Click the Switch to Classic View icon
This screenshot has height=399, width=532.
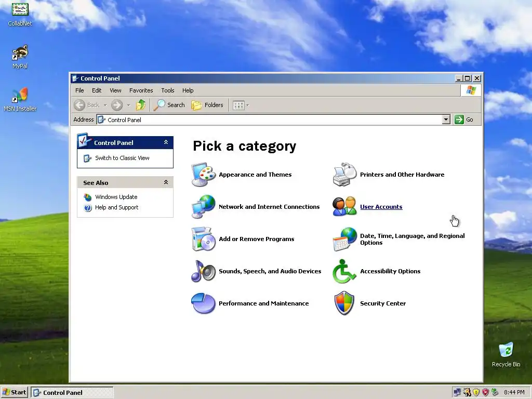87,158
